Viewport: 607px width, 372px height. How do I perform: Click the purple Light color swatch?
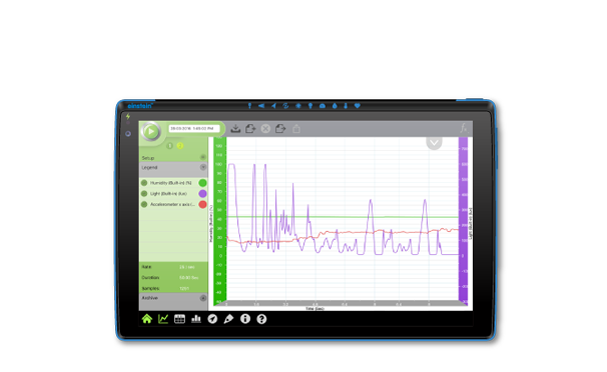coord(202,194)
